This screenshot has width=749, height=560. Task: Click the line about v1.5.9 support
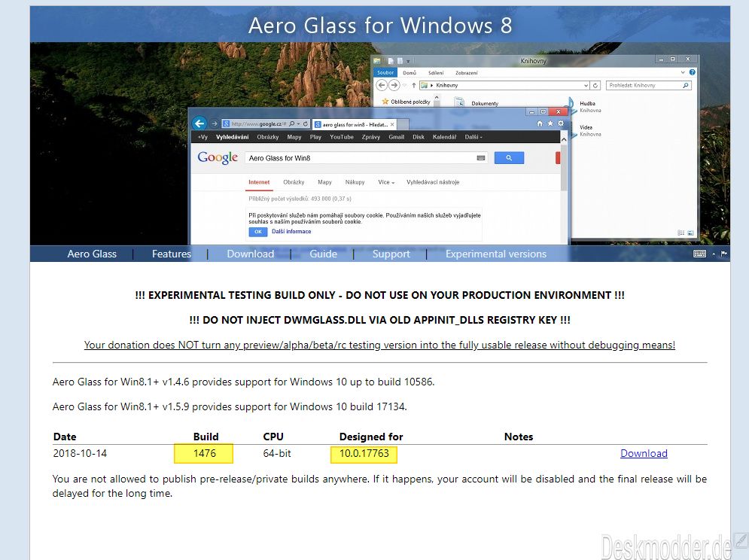[230, 406]
